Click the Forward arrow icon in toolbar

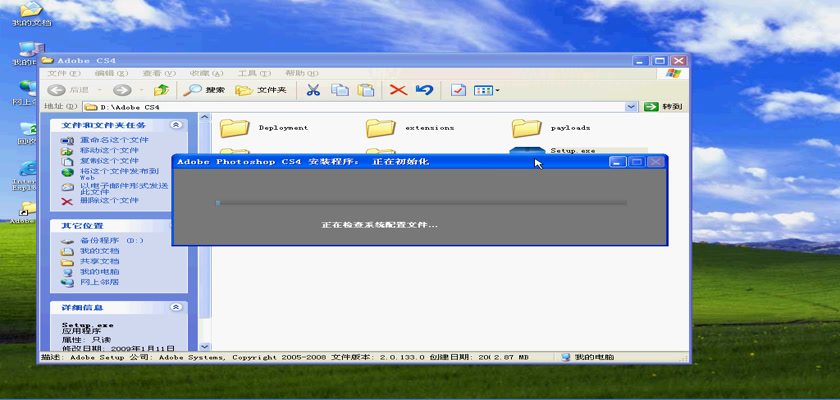(122, 90)
